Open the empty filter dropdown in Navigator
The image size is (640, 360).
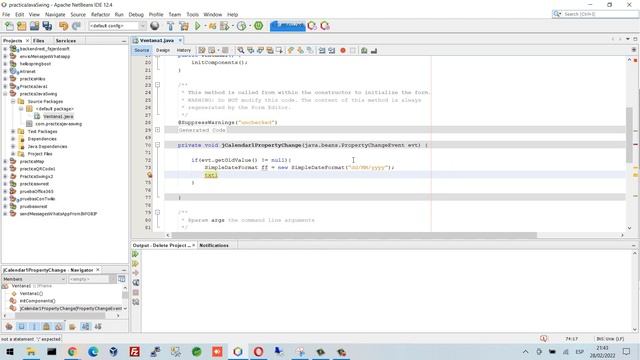coord(92,279)
